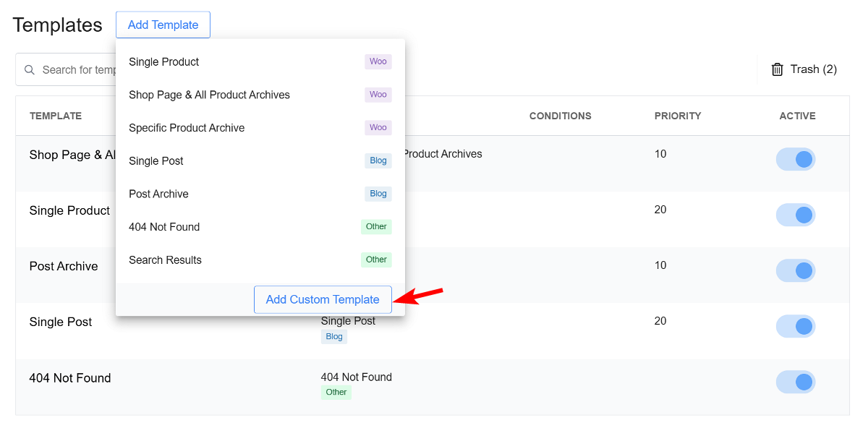
Task: Click the Blog badge next to Post Archive
Action: click(378, 194)
